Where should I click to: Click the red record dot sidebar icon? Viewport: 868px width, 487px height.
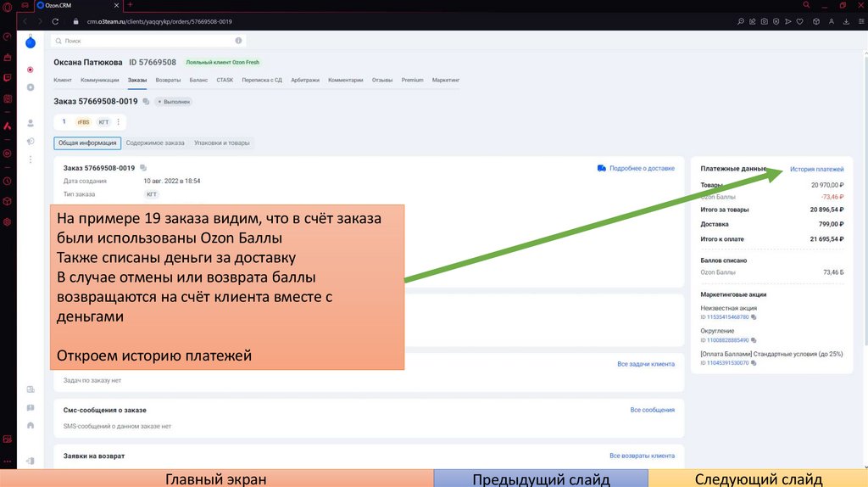click(31, 70)
